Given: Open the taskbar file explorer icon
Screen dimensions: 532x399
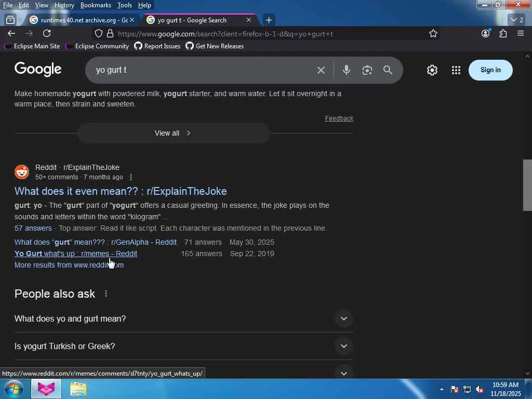Looking at the screenshot, I should click(78, 389).
